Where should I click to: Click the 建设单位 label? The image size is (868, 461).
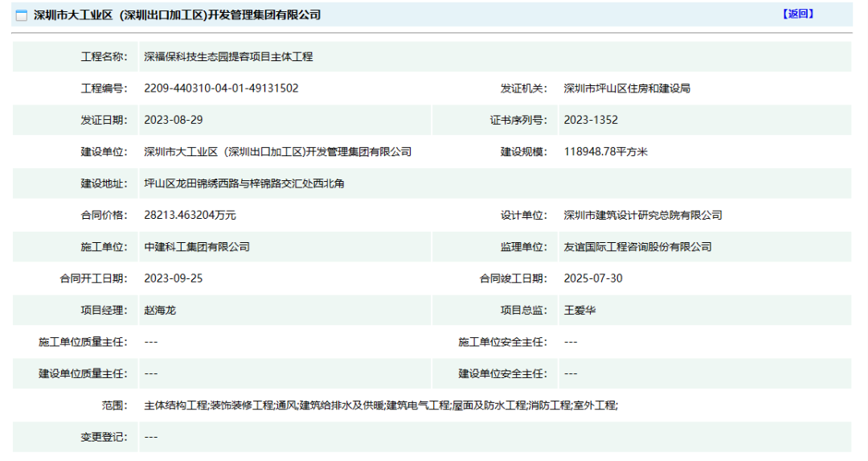tap(104, 152)
